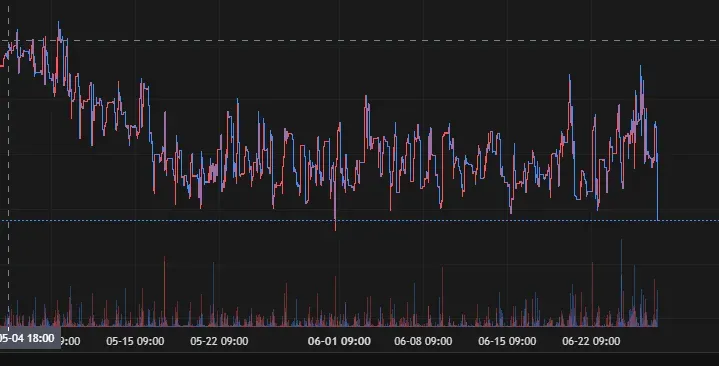Select the 06-08 09:00 time axis label
This screenshot has width=719, height=366.
[423, 341]
